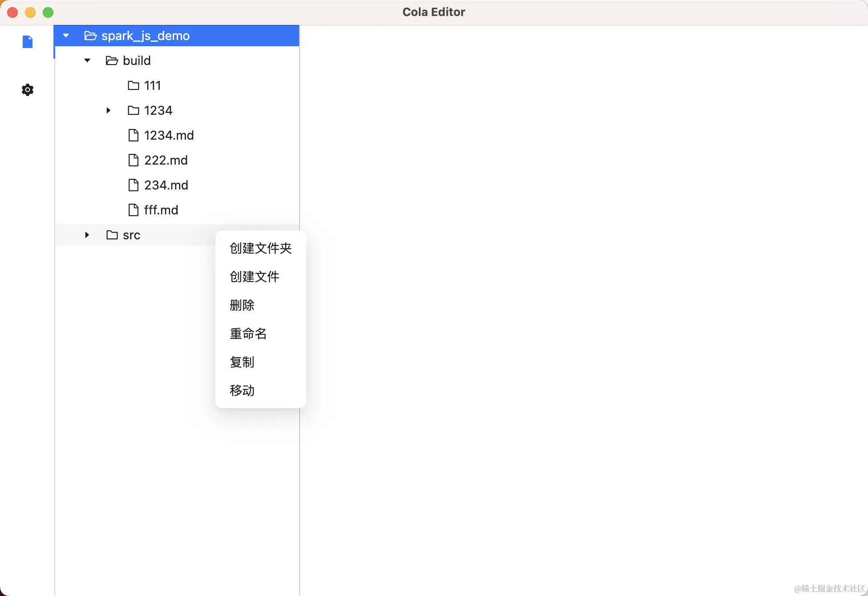Expand the src folder arrow
The width and height of the screenshot is (868, 596).
click(x=87, y=235)
